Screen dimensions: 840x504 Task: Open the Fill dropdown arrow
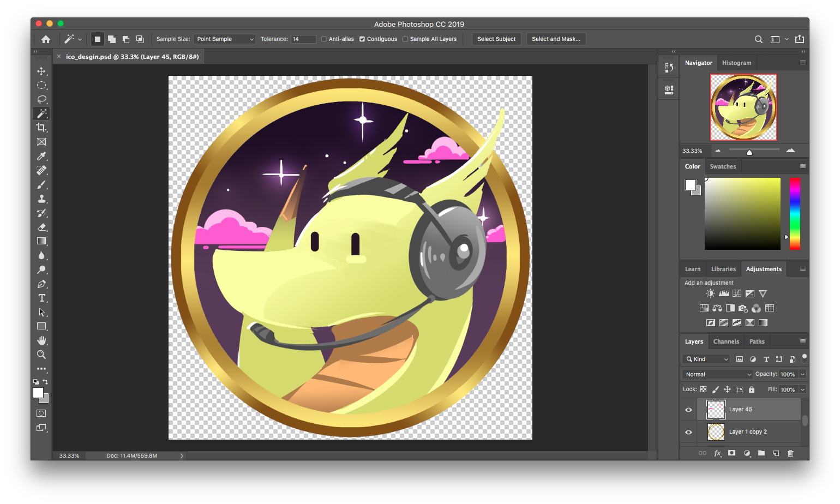tap(802, 389)
